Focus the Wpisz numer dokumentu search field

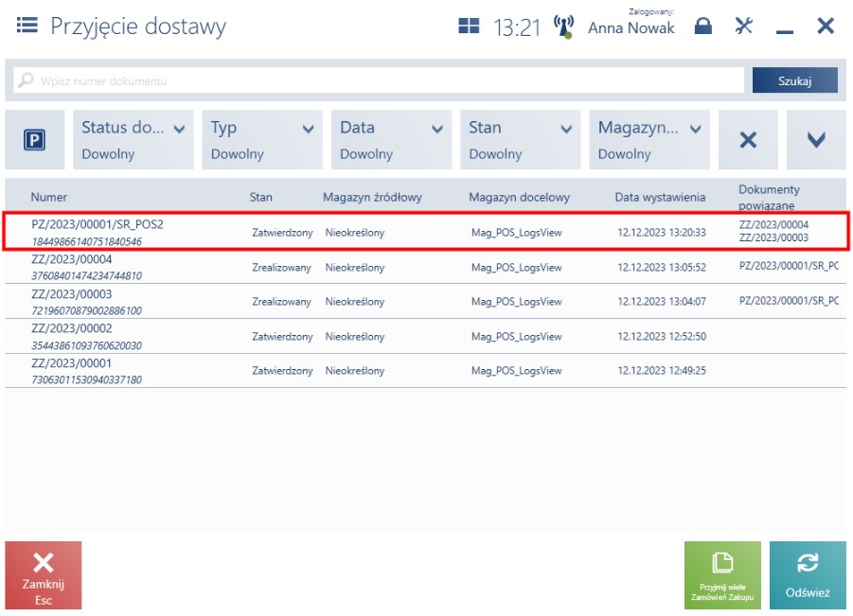(379, 80)
